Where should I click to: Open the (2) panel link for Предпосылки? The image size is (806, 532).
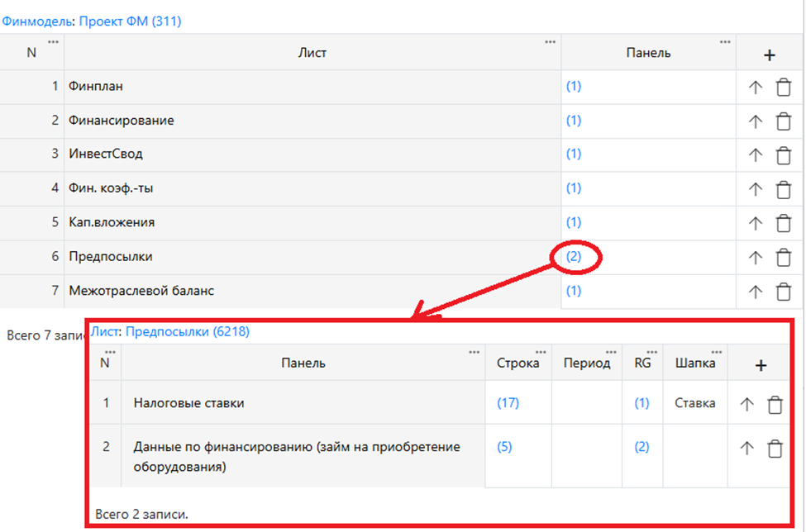[x=574, y=257]
